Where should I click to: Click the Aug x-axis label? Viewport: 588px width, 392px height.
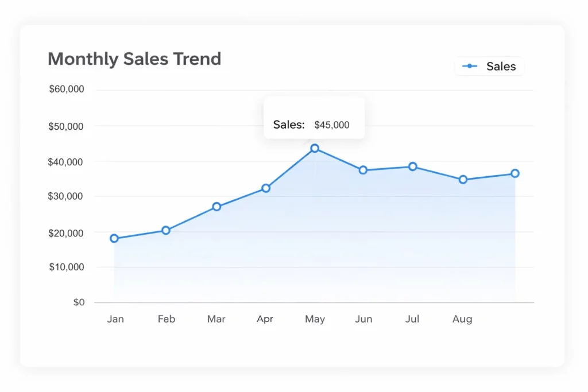[x=462, y=319]
